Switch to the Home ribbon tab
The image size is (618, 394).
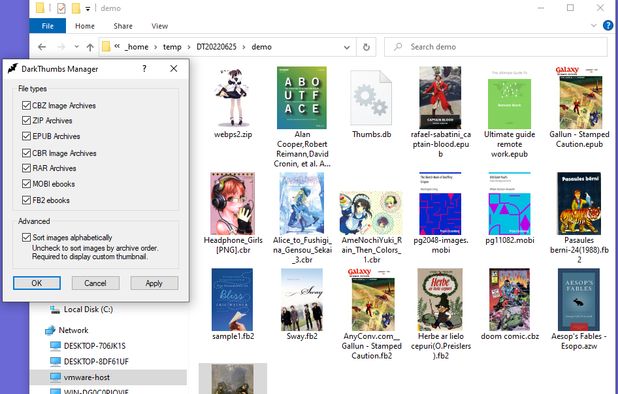click(x=85, y=26)
